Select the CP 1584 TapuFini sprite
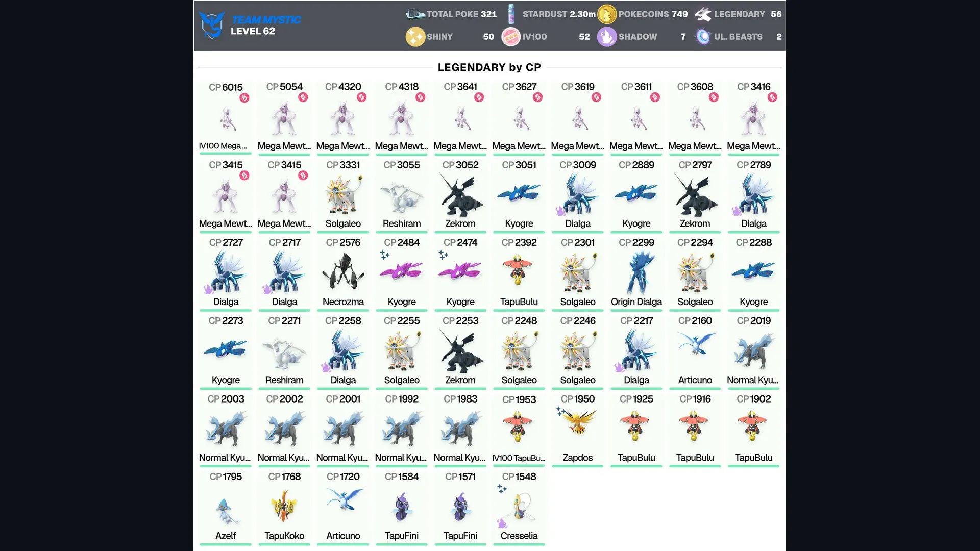This screenshot has width=980, height=551. (x=402, y=508)
